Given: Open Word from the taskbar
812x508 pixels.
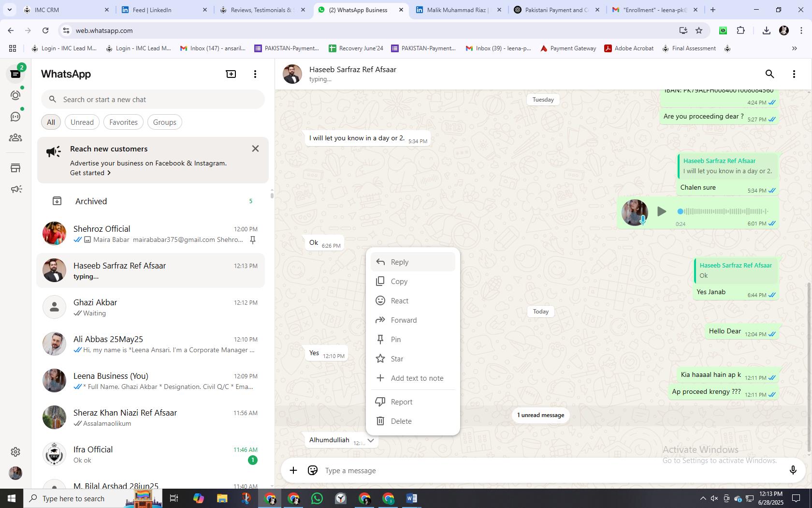Looking at the screenshot, I should 412,498.
